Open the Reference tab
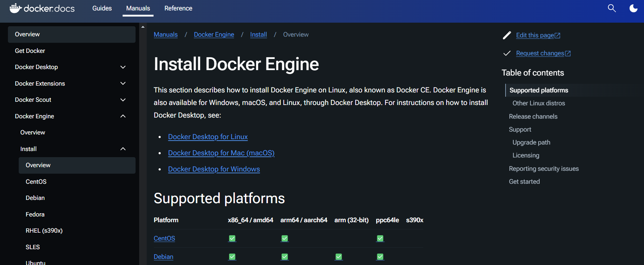The height and width of the screenshot is (265, 644). [178, 8]
